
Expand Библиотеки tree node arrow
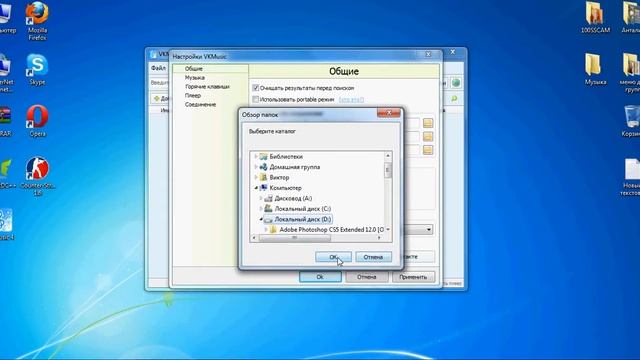coord(256,156)
